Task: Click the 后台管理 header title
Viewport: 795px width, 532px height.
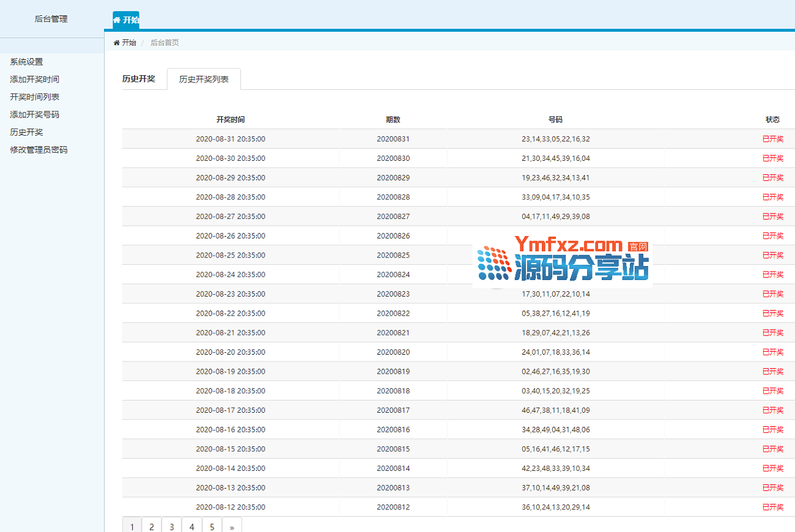Action: point(51,19)
